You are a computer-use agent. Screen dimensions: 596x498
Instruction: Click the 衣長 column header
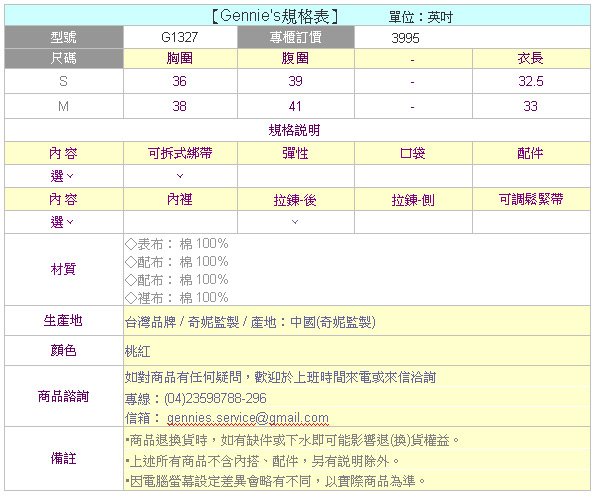(531, 59)
